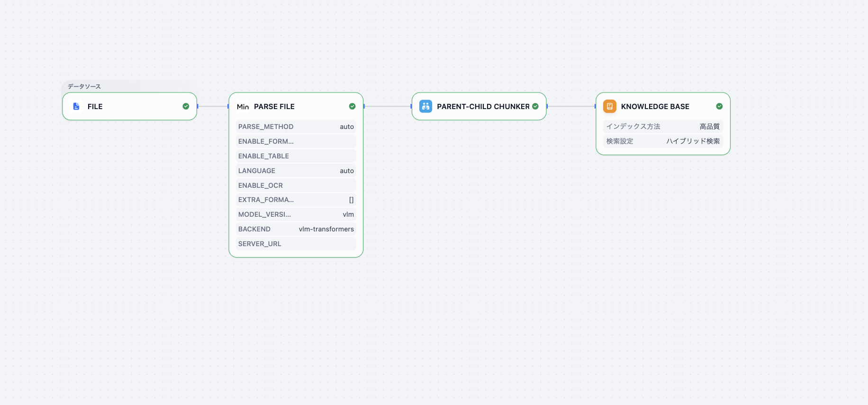Screen dimensions: 868x405
Task: Click the LANGUAGE auto parameter row
Action: point(296,171)
